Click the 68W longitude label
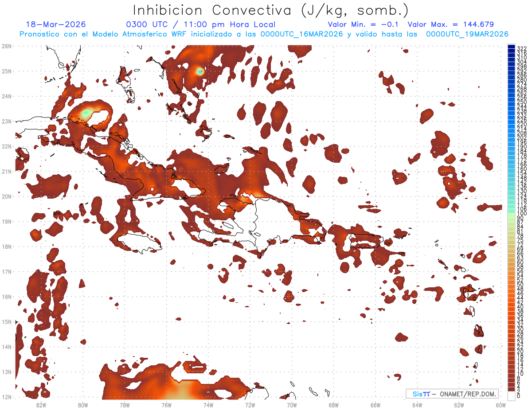Viewport: 532px width, 411px height. tap(333, 405)
